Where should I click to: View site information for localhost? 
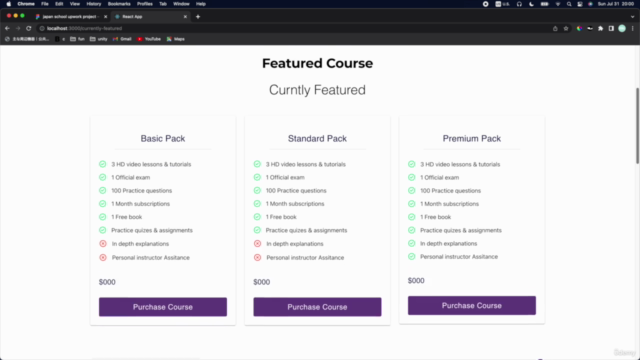[42, 29]
